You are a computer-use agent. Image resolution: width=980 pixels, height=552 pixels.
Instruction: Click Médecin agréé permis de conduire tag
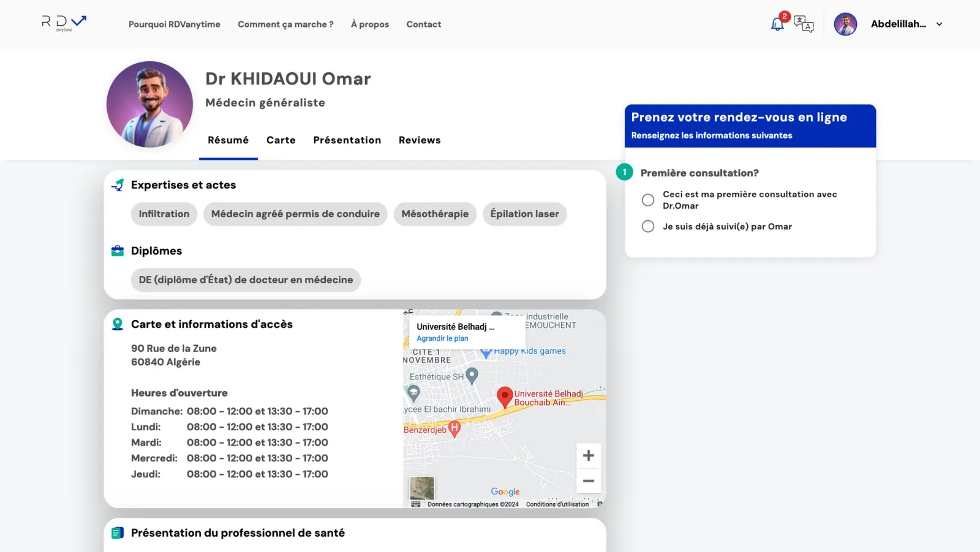[x=295, y=214]
